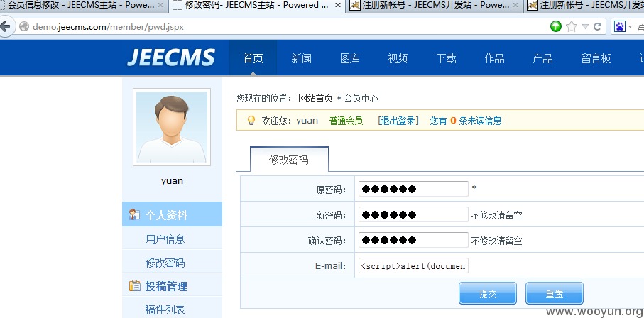Click the URL address field

[x=288, y=27]
